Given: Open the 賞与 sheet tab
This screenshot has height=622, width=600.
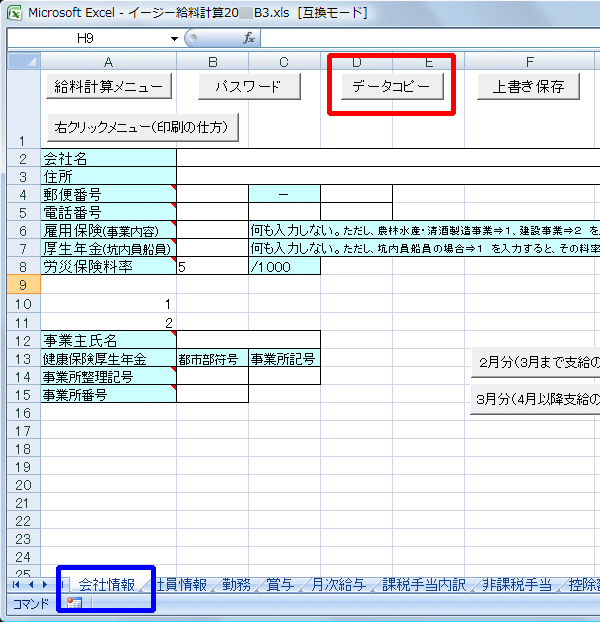Looking at the screenshot, I should [x=279, y=585].
